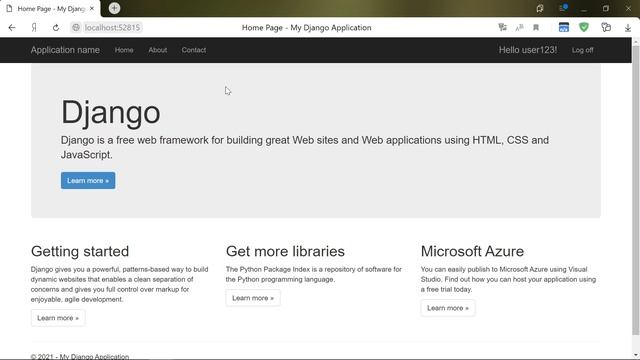This screenshot has width=640, height=360.
Task: Close the Home Page browser tab
Action: (x=92, y=9)
